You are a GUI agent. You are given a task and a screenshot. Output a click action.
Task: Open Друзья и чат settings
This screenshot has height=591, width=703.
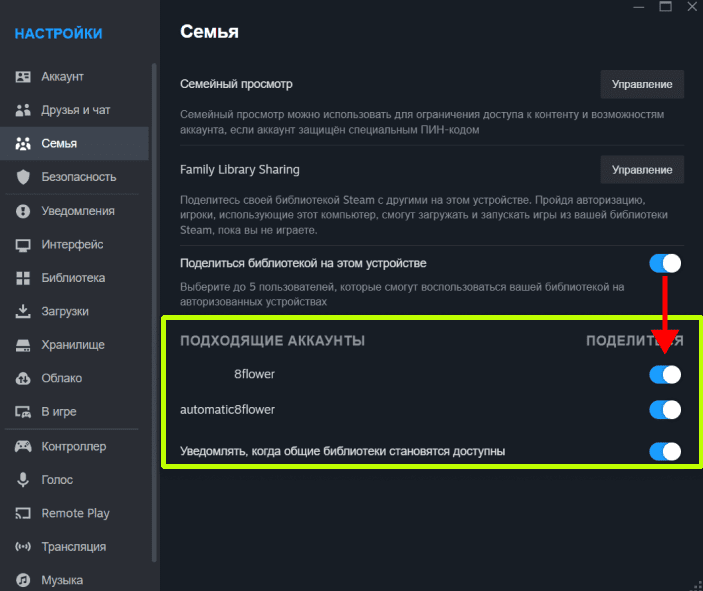74,110
